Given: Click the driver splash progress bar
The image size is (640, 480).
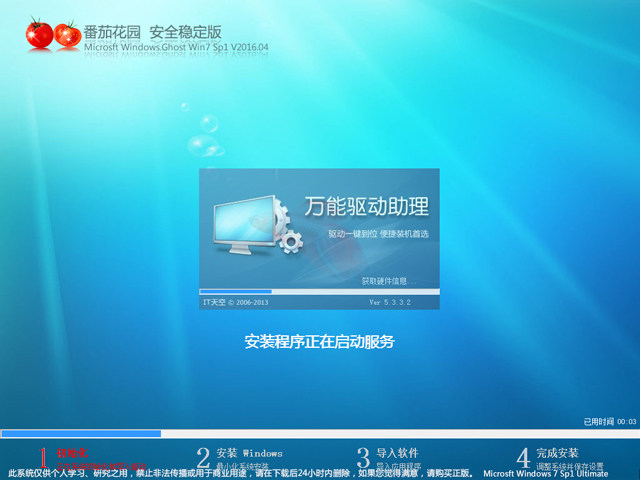Looking at the screenshot, I should (x=319, y=291).
